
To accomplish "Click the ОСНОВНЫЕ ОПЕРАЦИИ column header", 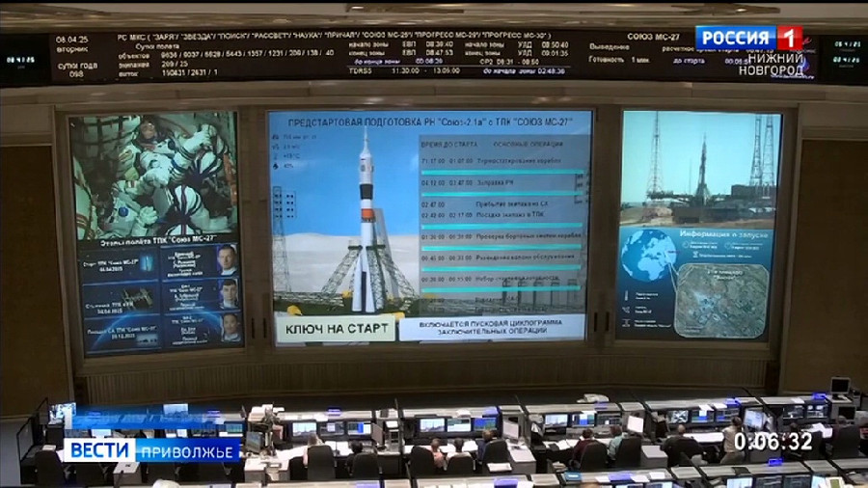I will 528,145.
